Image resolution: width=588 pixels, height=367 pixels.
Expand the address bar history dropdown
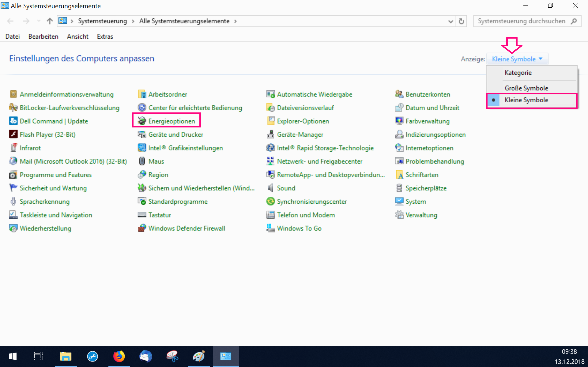click(450, 21)
